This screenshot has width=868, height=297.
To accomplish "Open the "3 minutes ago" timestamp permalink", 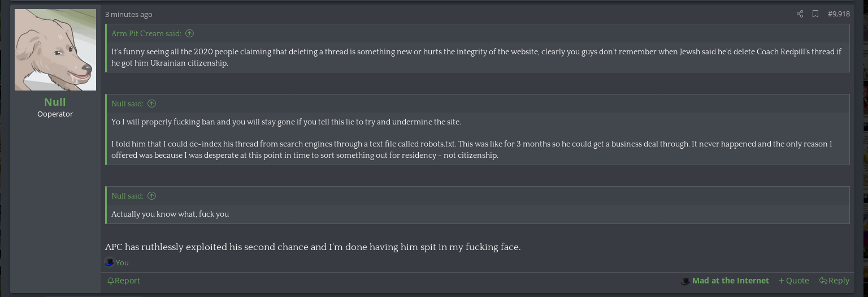I will click(x=129, y=14).
